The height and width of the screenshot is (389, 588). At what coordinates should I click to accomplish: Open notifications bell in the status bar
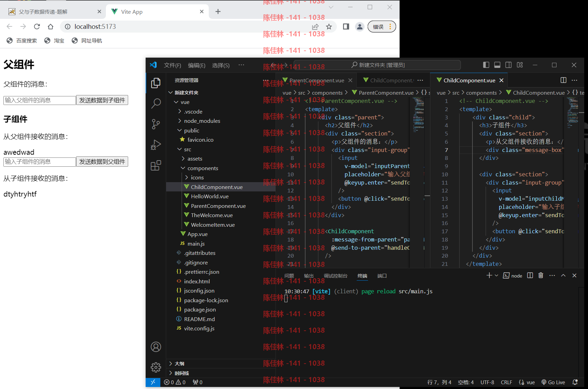(575, 382)
